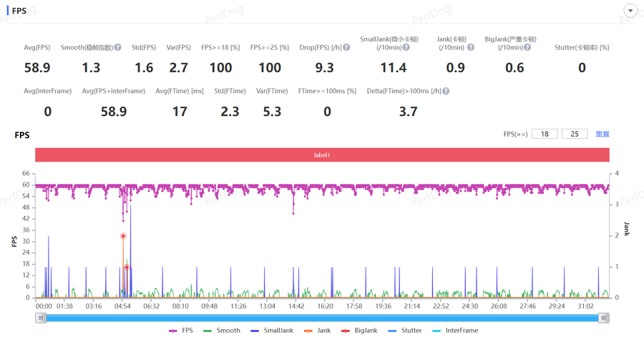Toggle Jank series in legend

317,331
